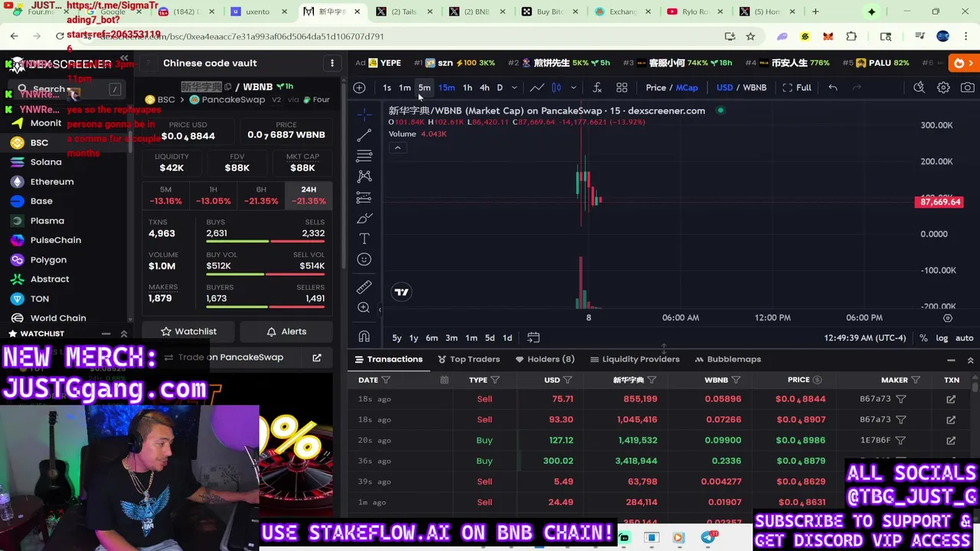The image size is (980, 551).
Task: Add token to Watchlist
Action: [x=188, y=331]
